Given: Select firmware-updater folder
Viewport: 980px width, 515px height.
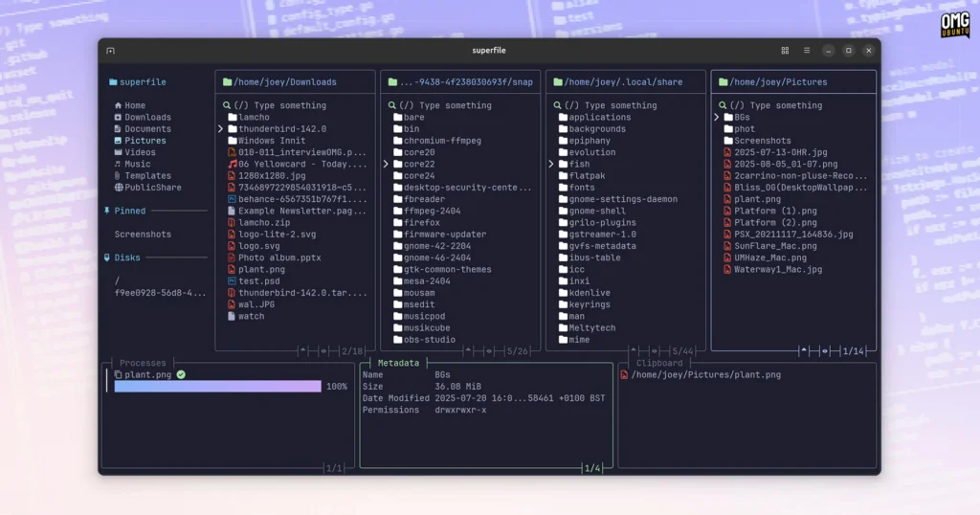Looking at the screenshot, I should (439, 235).
